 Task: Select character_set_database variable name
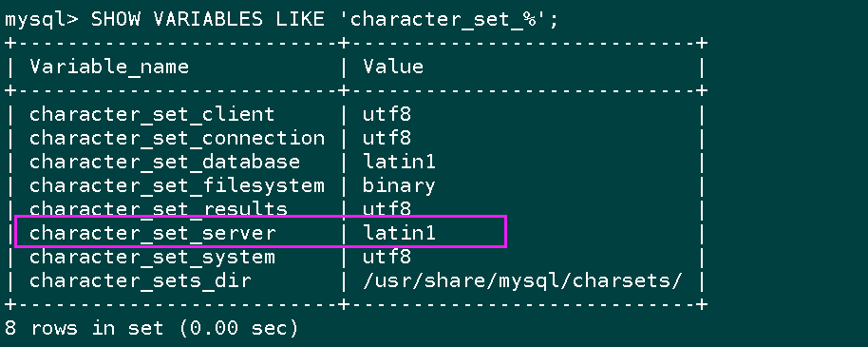click(165, 163)
